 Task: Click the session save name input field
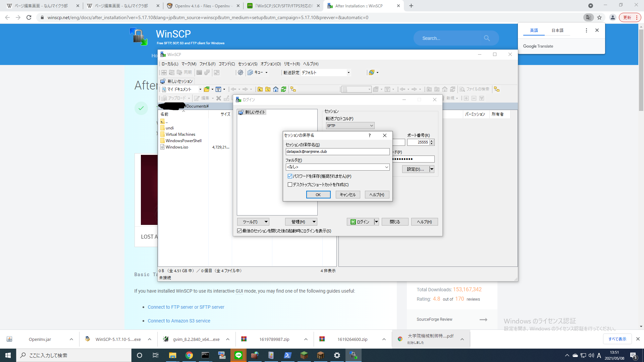coord(337,152)
